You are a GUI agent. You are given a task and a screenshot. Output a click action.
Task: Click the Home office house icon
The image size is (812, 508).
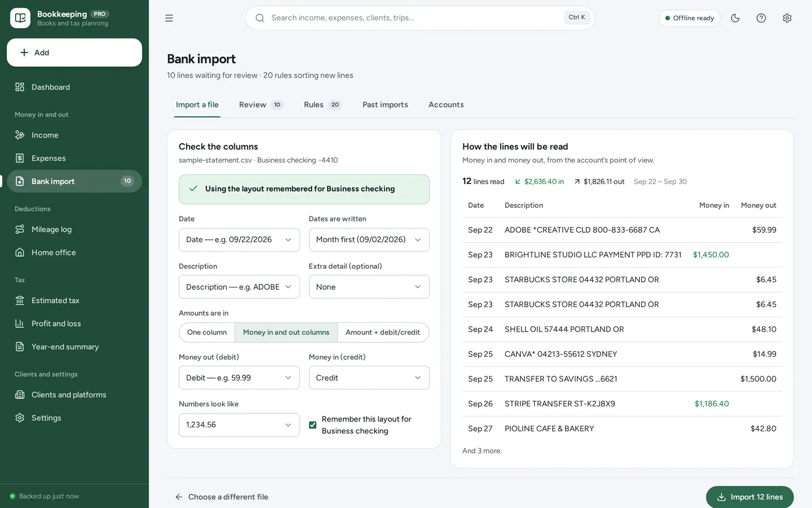coord(20,253)
